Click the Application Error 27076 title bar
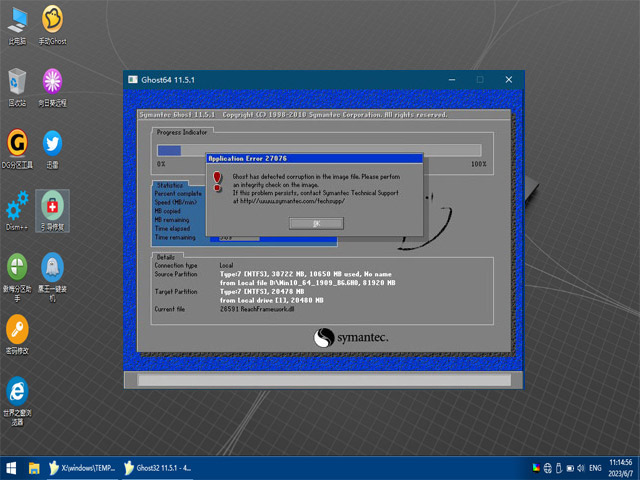The image size is (640, 480). click(314, 158)
